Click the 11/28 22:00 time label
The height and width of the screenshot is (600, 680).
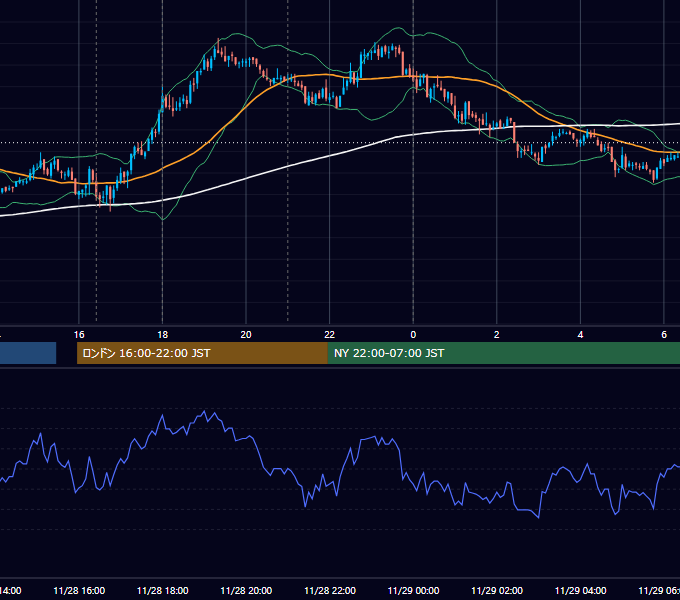[x=330, y=590]
